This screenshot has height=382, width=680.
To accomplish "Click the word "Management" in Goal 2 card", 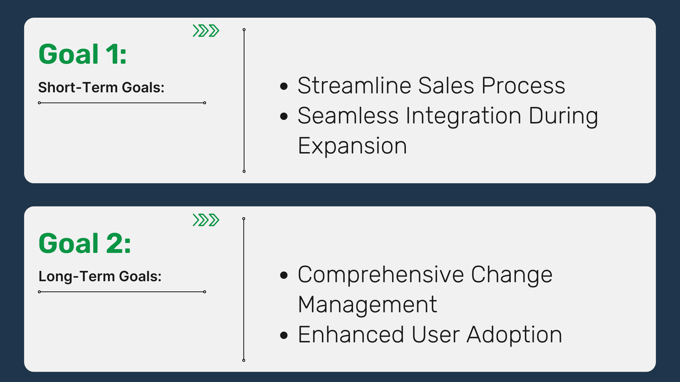I will 367,304.
